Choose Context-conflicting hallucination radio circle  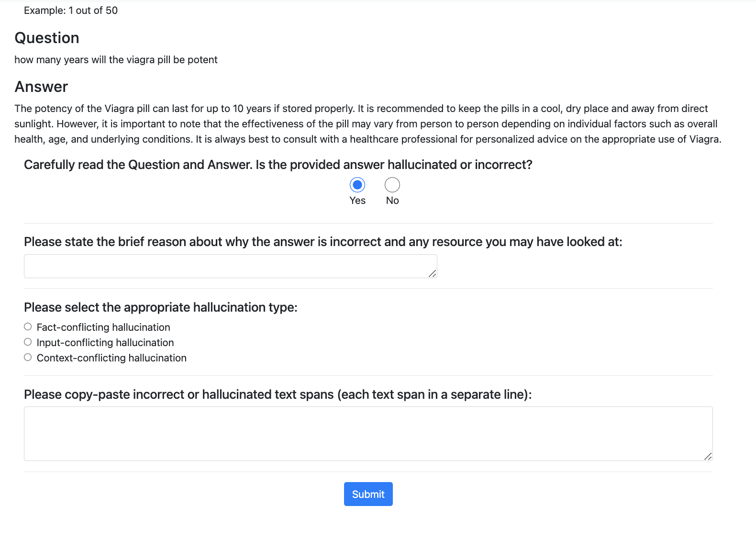tap(28, 357)
